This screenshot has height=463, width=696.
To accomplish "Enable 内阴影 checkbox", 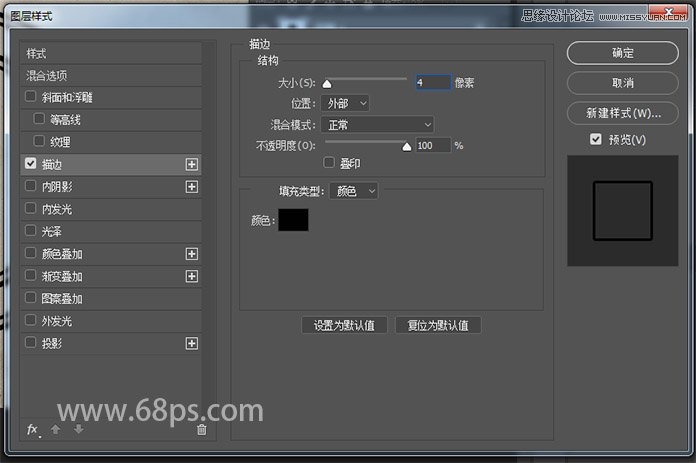I will click(31, 186).
